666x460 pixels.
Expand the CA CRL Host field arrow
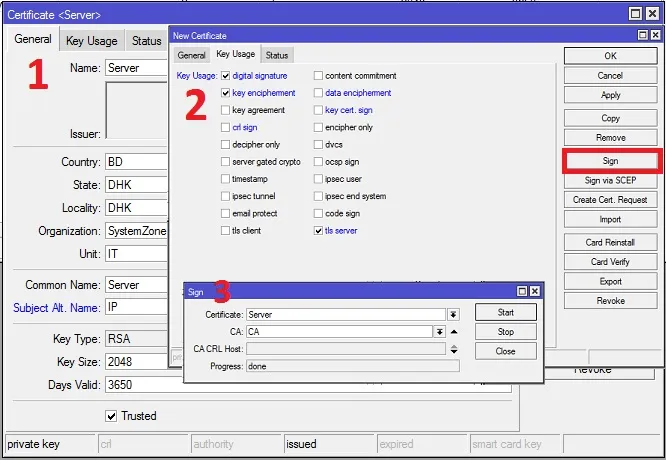[x=454, y=349]
